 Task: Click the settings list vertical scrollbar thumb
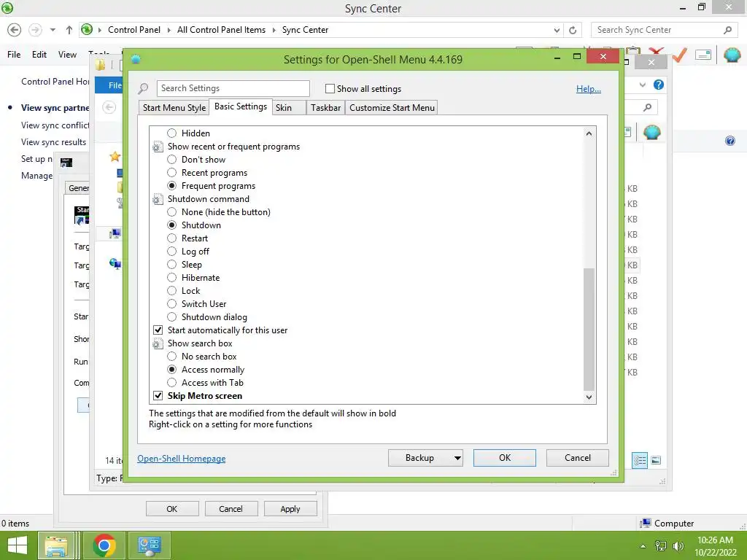click(589, 329)
